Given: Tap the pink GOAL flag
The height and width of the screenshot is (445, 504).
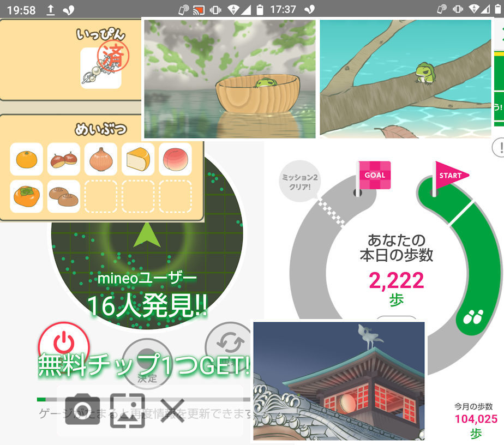Looking at the screenshot, I should click(374, 176).
